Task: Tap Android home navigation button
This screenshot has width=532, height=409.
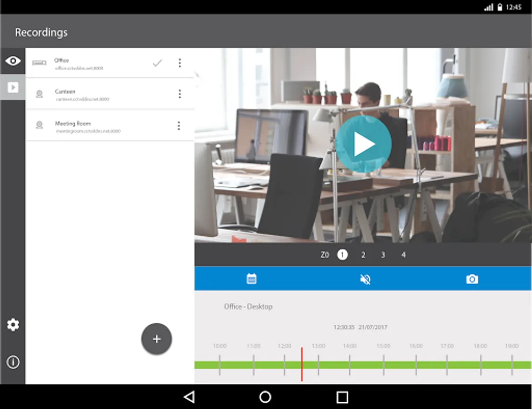Action: pyautogui.click(x=265, y=397)
